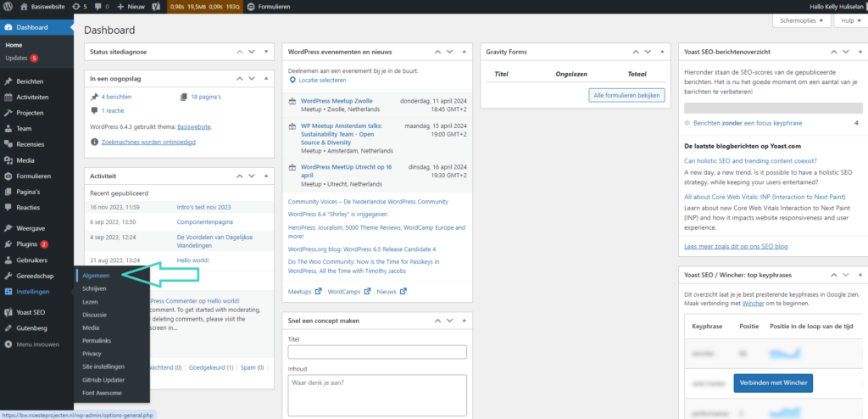Open Berichten zonder een focus keyphrase
Screen dimensions: 868x419
click(x=748, y=123)
